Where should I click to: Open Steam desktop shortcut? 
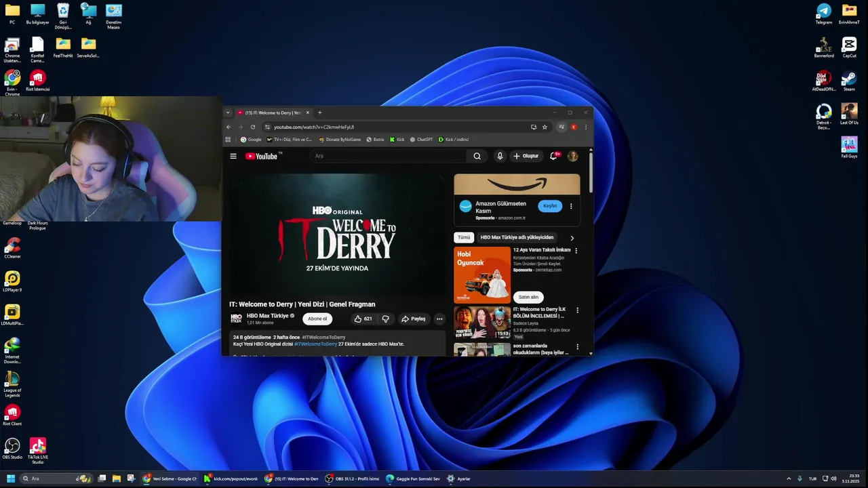point(849,81)
